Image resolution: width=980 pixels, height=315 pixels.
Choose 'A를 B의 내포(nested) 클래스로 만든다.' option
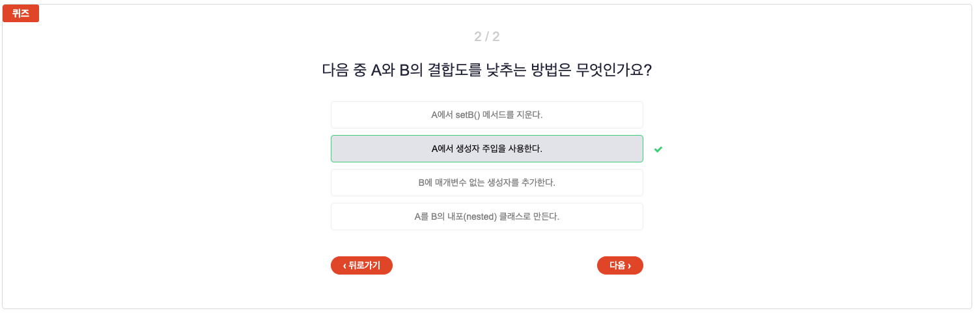(487, 217)
